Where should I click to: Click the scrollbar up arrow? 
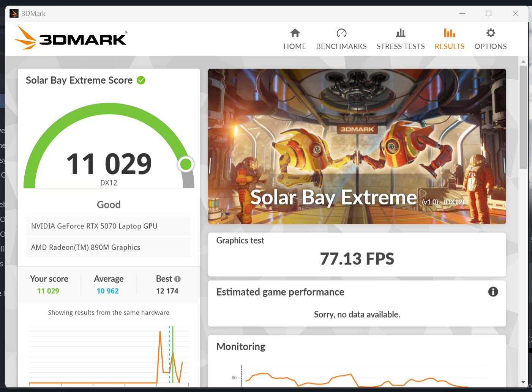pos(523,61)
